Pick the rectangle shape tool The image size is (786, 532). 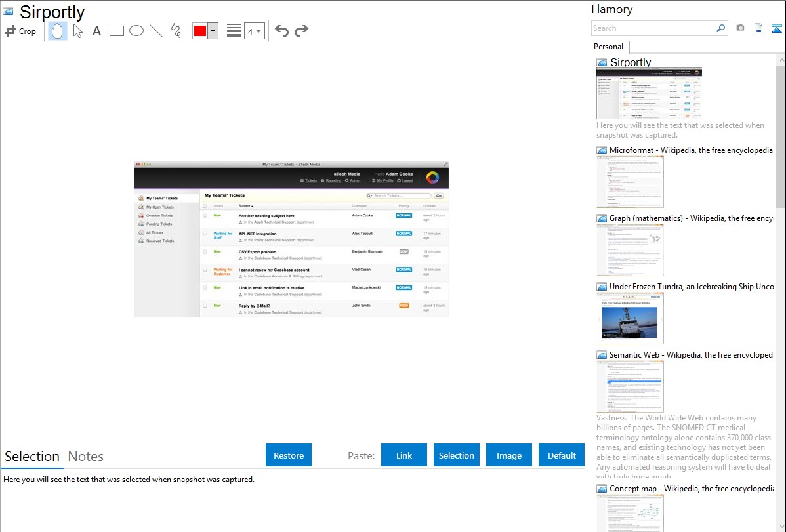click(x=116, y=31)
